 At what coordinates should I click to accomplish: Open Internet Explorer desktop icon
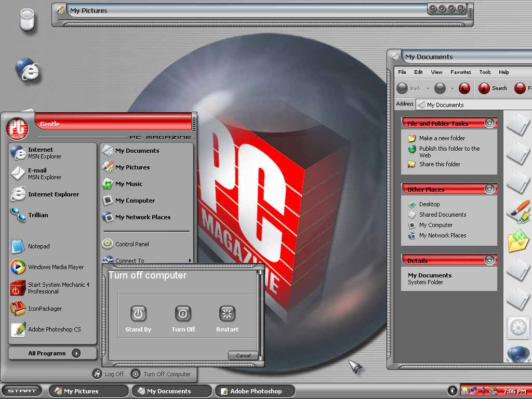(x=27, y=70)
